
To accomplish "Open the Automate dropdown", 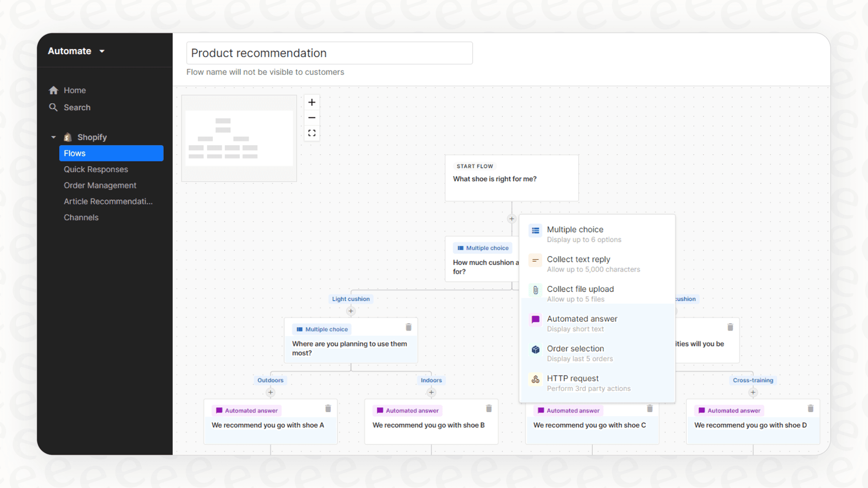I will [76, 51].
